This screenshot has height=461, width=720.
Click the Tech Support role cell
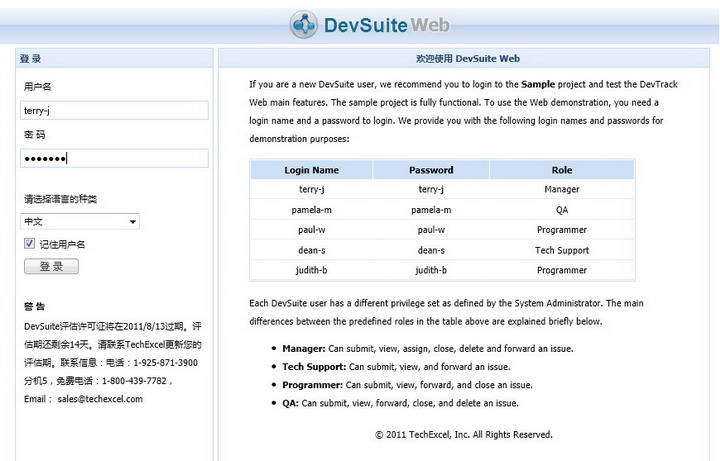[x=562, y=250]
